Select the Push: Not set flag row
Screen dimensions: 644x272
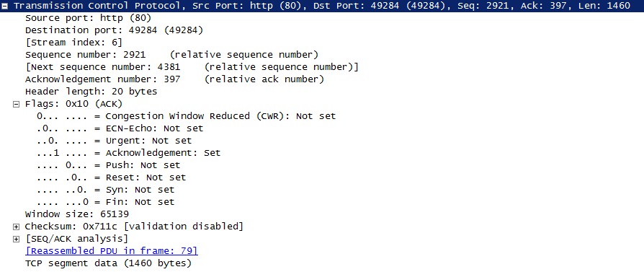pyautogui.click(x=109, y=165)
